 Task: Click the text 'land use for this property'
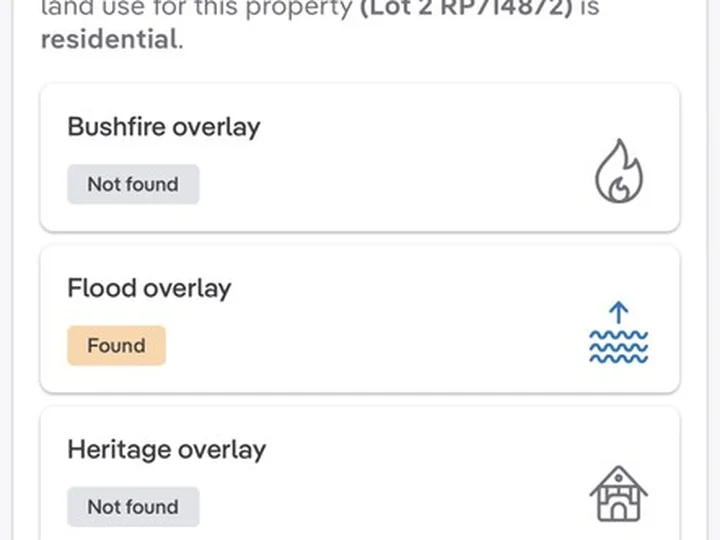(197, 8)
